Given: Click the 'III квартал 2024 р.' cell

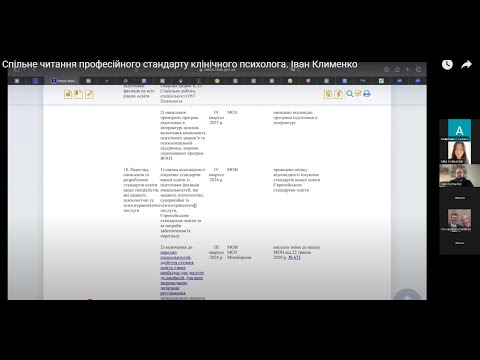Looking at the screenshot, I should click(216, 252).
